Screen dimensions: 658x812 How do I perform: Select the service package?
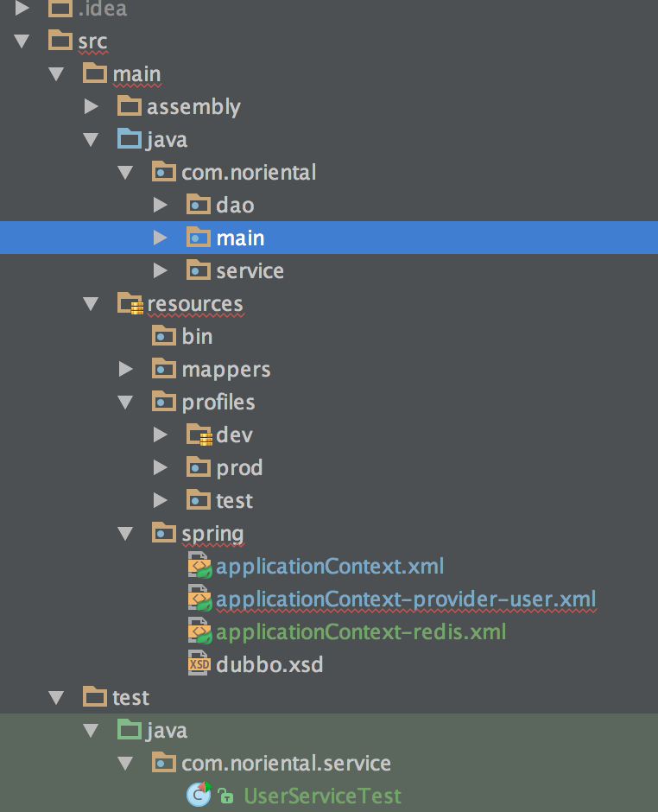250,271
